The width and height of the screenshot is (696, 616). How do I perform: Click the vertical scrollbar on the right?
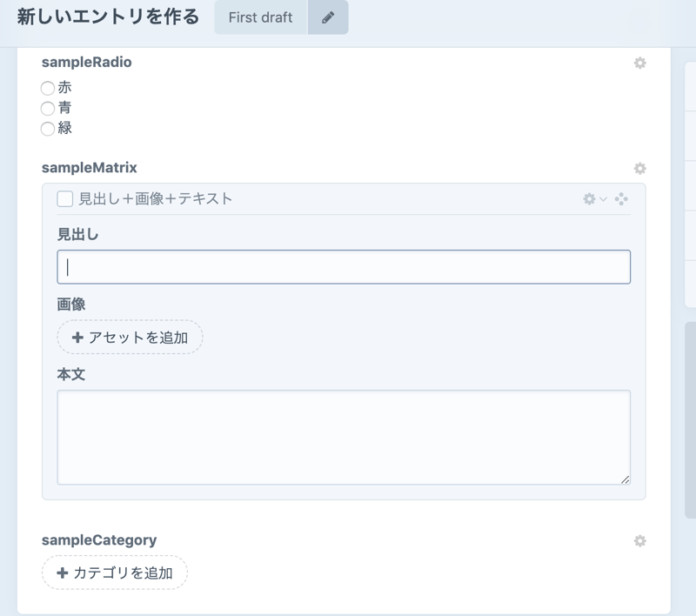tap(690, 418)
